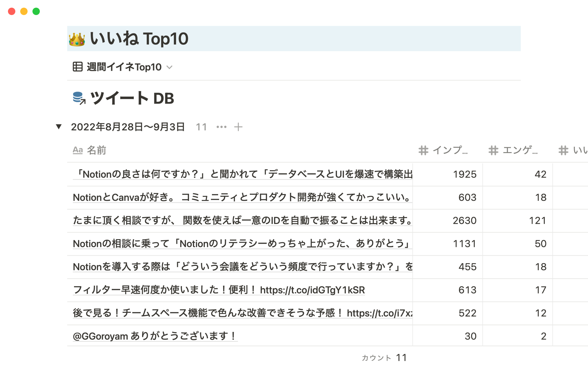Open the ツイート DB database link
The height and width of the screenshot is (368, 588).
pyautogui.click(x=132, y=98)
